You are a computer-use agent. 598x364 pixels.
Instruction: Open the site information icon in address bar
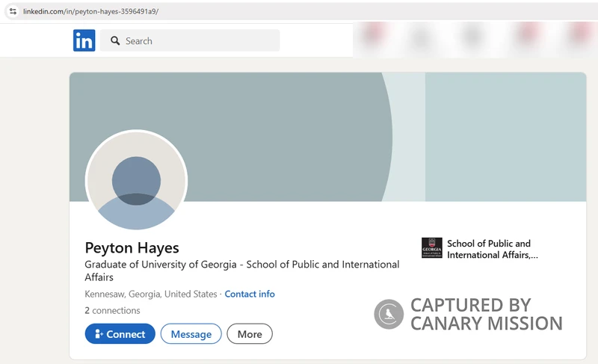click(13, 11)
